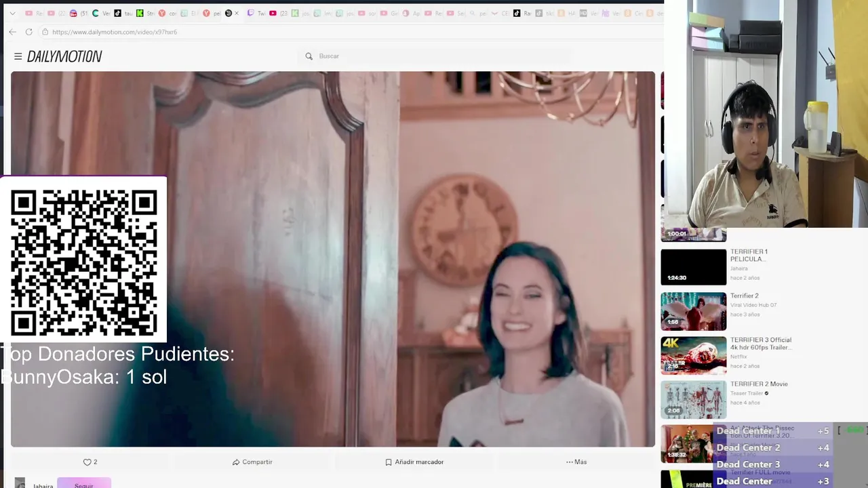Screen dimensions: 868x488
Task: Open the TERRIFIER 1 PELICULA thumbnail
Action: 694,267
